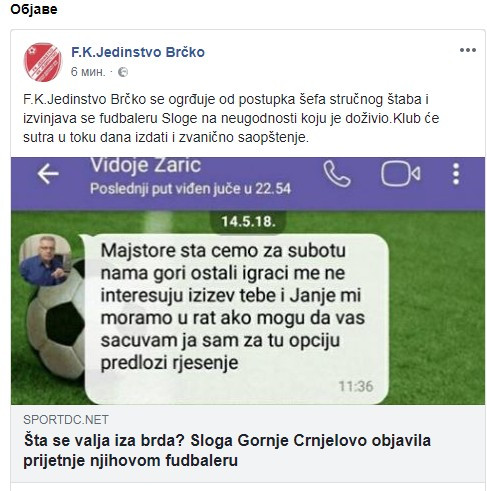
Task: Click the soccer ball in preview image
Action: pos(55,320)
